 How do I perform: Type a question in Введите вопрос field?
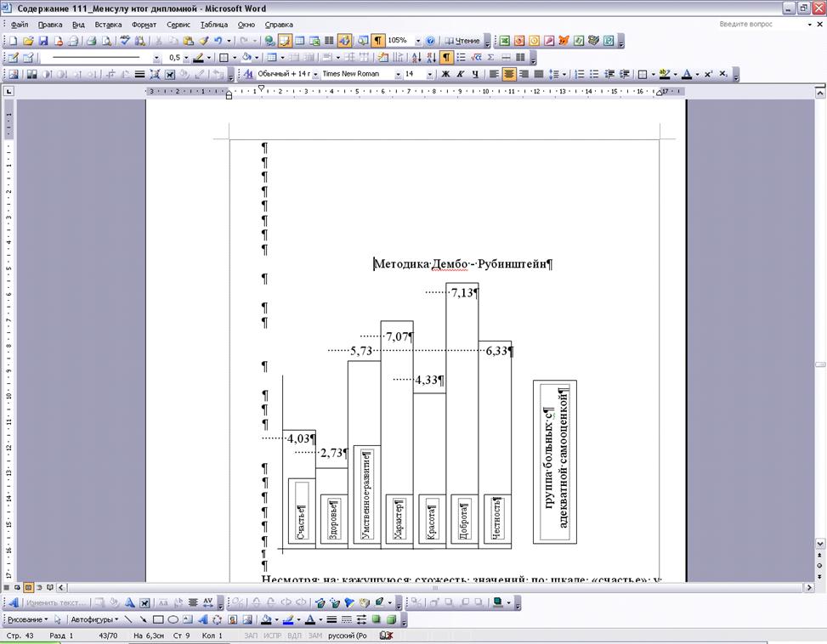point(755,25)
